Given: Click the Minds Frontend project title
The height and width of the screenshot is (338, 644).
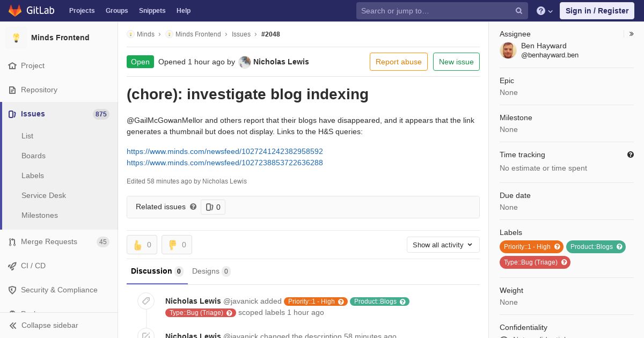Looking at the screenshot, I should pyautogui.click(x=60, y=38).
